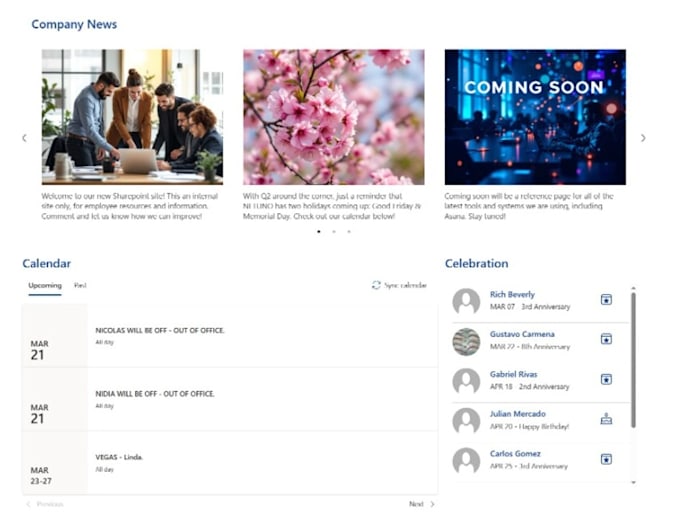Click the Coming soon reference page text
Viewport: 680px width, 530px height.
tap(529, 206)
